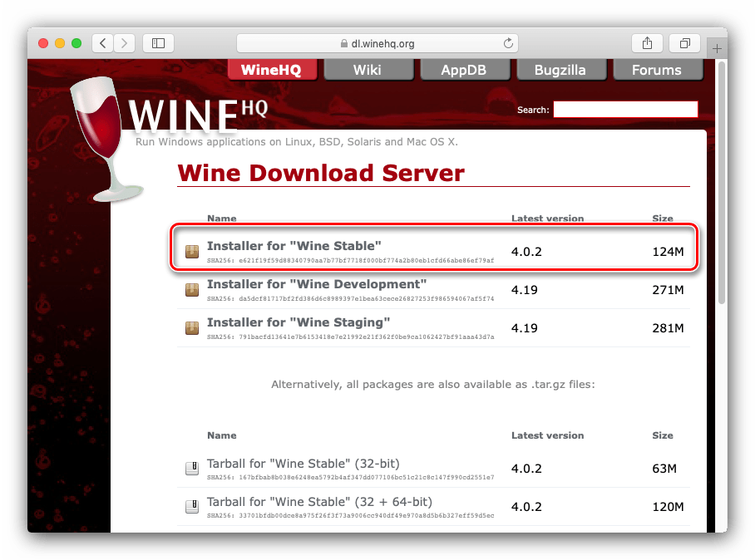Click the dl.winehq.org address bar
Image resolution: width=755 pixels, height=560 pixels.
pyautogui.click(x=377, y=43)
